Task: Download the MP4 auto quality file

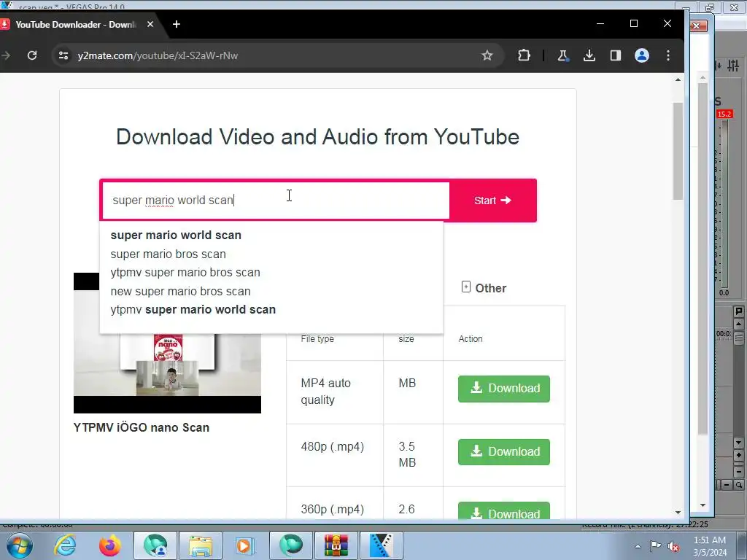Action: pyautogui.click(x=504, y=389)
